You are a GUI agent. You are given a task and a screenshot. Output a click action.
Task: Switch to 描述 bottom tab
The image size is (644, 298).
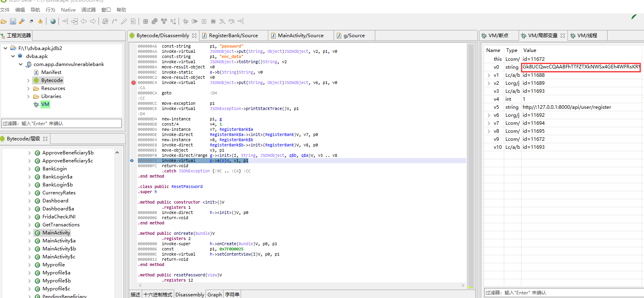tap(135, 294)
